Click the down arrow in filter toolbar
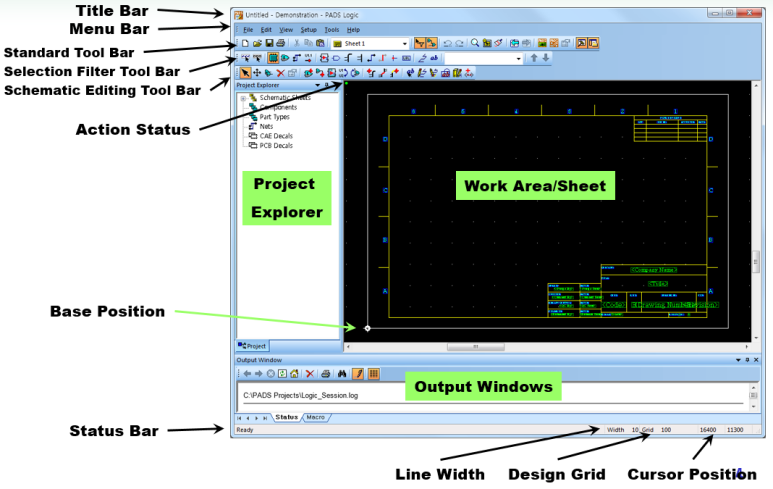 click(546, 58)
